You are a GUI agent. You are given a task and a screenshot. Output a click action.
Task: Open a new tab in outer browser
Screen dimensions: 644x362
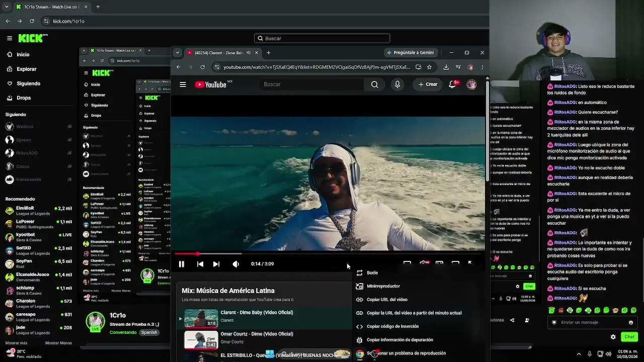[98, 7]
